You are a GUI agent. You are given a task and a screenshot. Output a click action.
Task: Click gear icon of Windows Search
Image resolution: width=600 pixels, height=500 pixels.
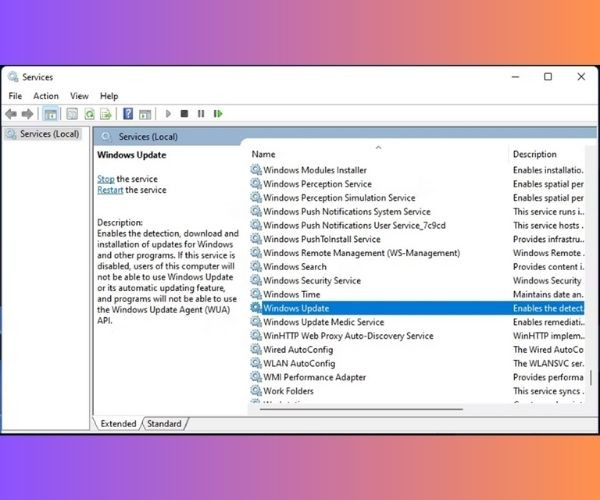point(256,266)
